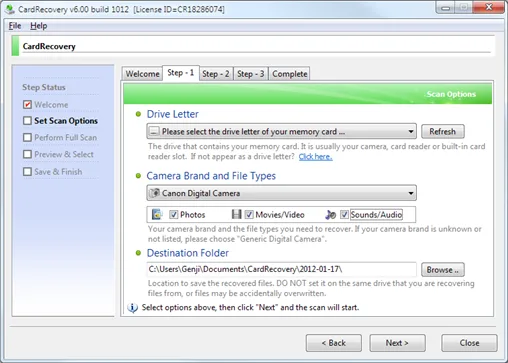The height and width of the screenshot is (363, 508).
Task: Uncheck the Photos file type checkbox
Action: [173, 215]
